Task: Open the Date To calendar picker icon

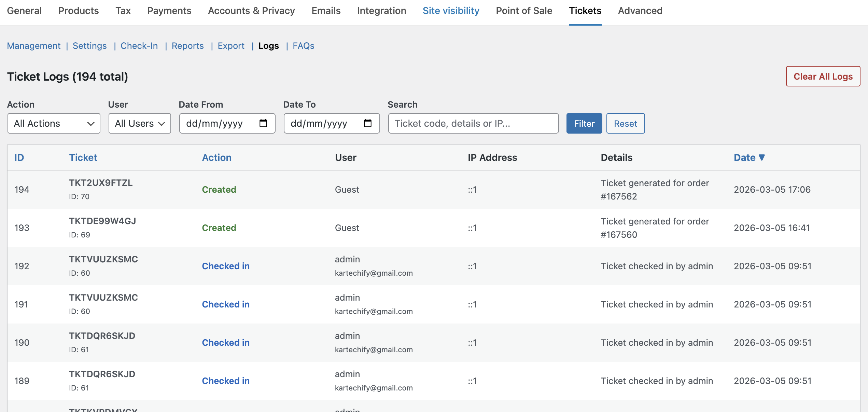Action: [368, 123]
